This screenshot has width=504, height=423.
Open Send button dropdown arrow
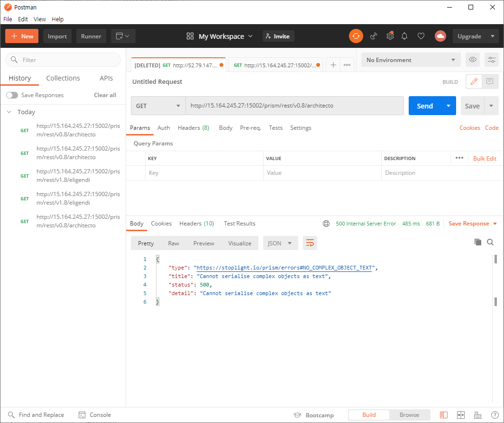tap(449, 106)
